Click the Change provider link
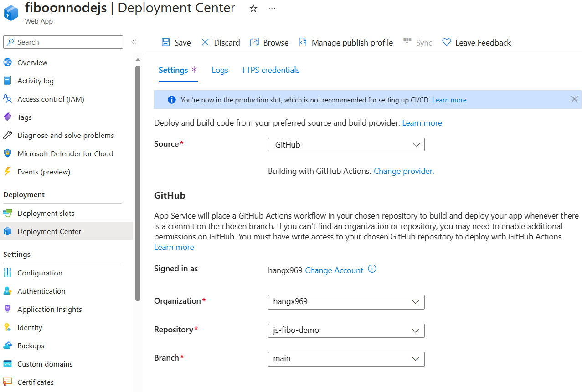The image size is (582, 392). pyautogui.click(x=404, y=171)
